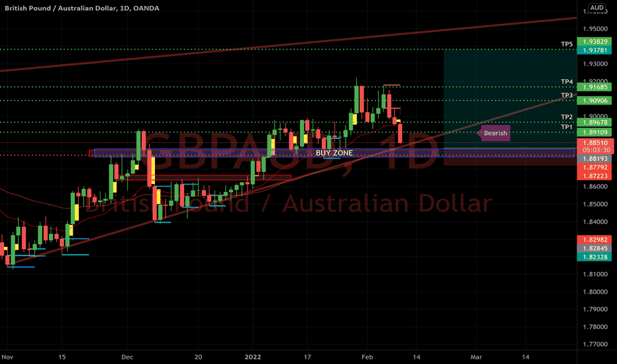This screenshot has width=617, height=364.
Task: Click the Feb date label on time axis
Action: [x=367, y=357]
